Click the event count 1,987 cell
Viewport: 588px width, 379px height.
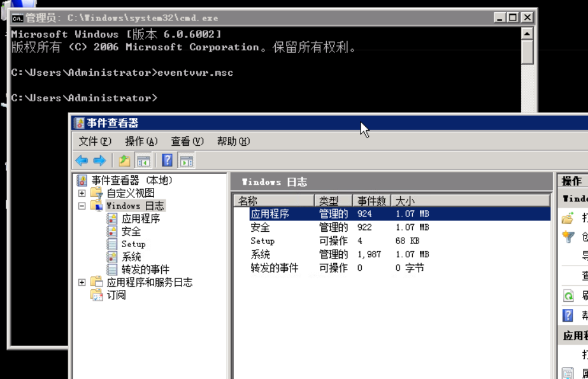pos(369,255)
